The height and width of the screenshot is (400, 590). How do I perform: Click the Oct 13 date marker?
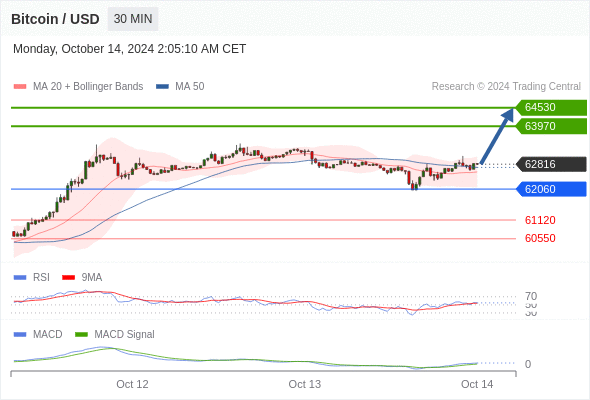pyautogui.click(x=305, y=384)
